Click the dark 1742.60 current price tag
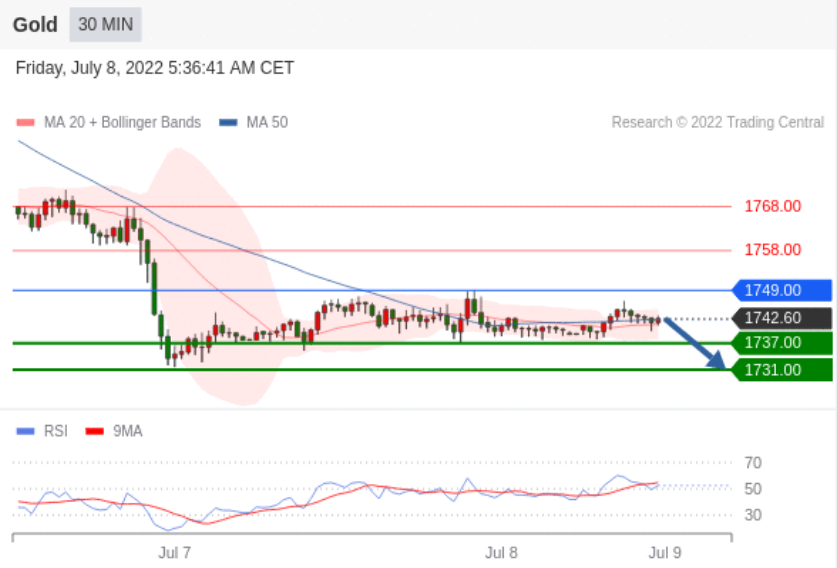 [x=781, y=318]
